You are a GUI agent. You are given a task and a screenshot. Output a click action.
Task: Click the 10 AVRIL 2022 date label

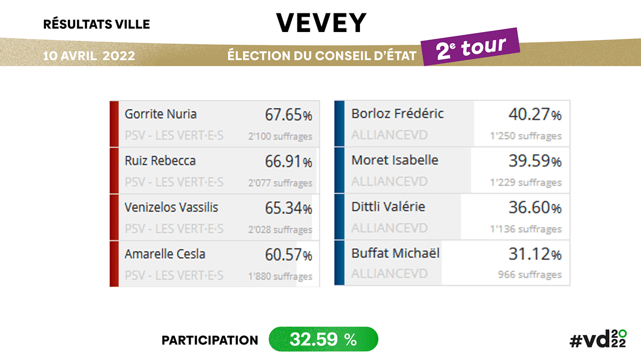pyautogui.click(x=91, y=56)
